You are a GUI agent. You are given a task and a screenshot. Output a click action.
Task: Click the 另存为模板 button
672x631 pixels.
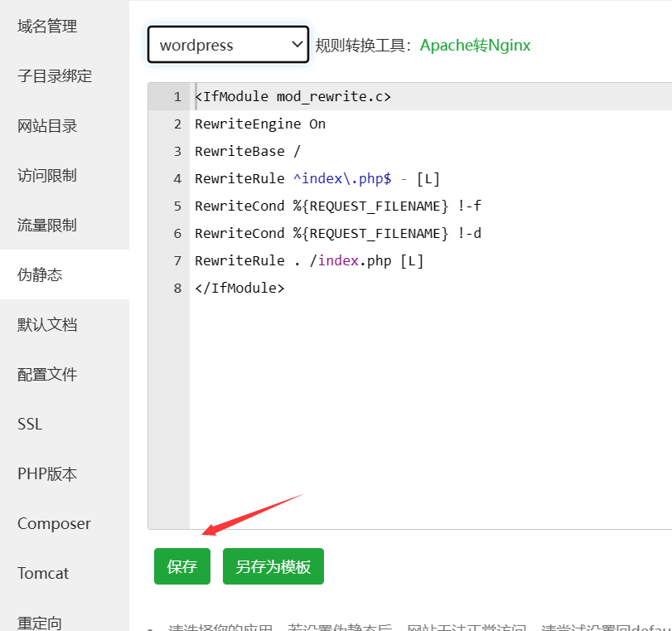click(x=273, y=566)
